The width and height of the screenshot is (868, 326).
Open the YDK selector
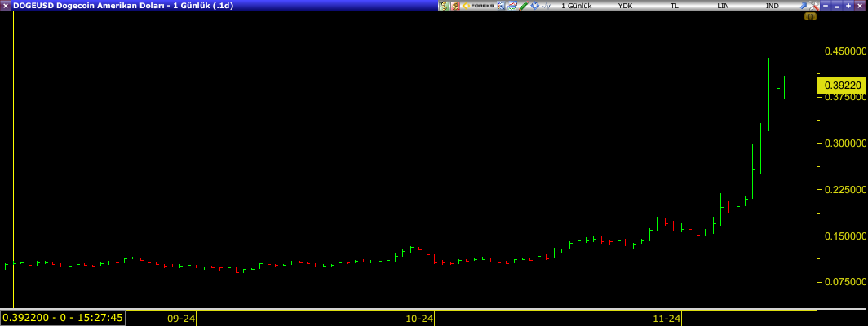point(625,6)
